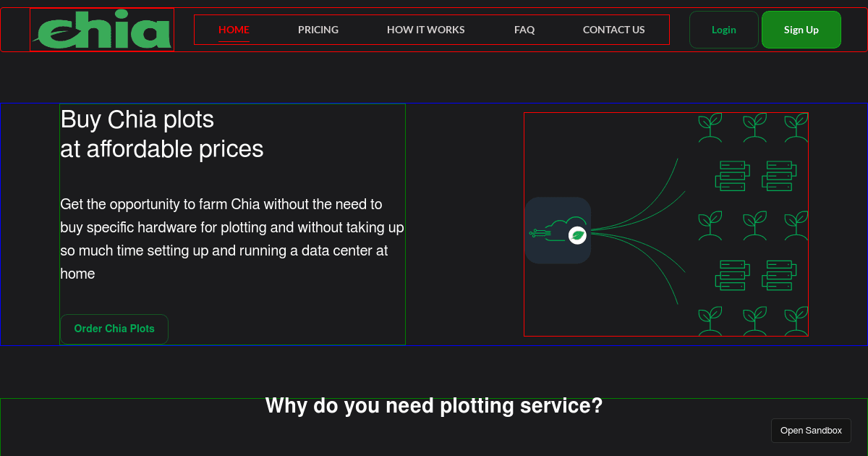Screen dimensions: 868x456
Task: Select the upper-right server stack icon
Action: pyautogui.click(x=779, y=176)
